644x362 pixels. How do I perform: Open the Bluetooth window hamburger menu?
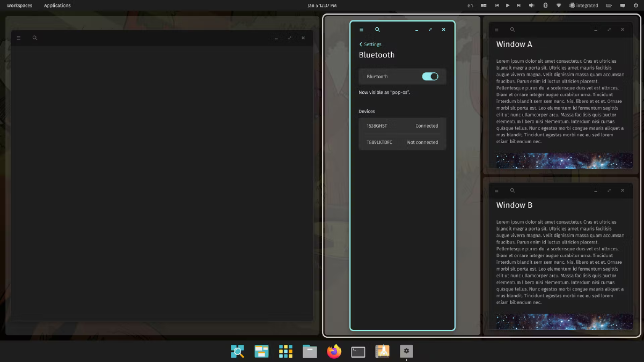361,30
